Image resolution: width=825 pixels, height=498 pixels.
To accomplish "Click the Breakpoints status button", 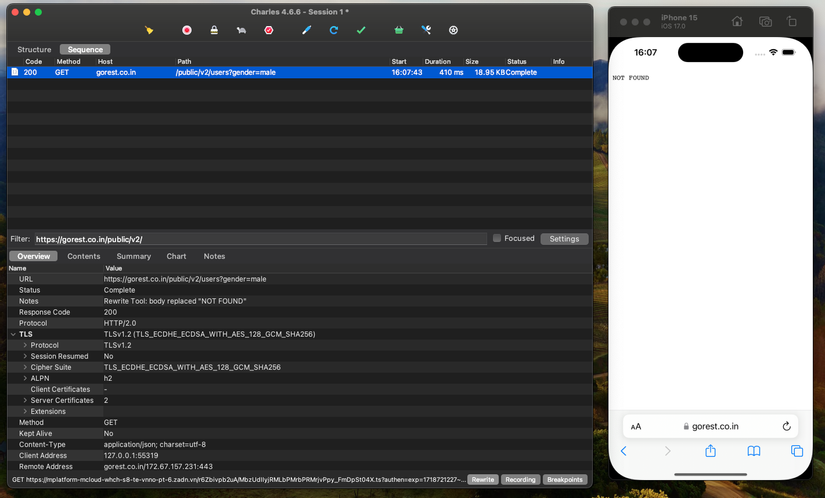I will point(565,480).
